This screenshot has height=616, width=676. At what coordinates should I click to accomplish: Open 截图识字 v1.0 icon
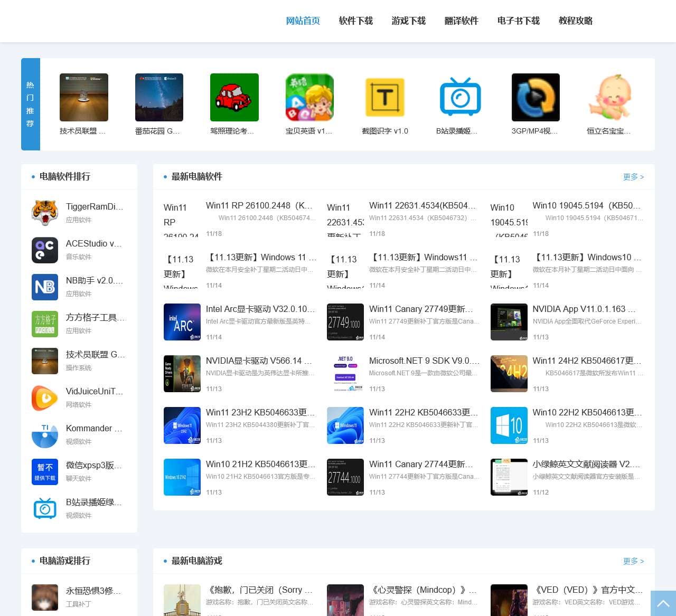pyautogui.click(x=385, y=97)
